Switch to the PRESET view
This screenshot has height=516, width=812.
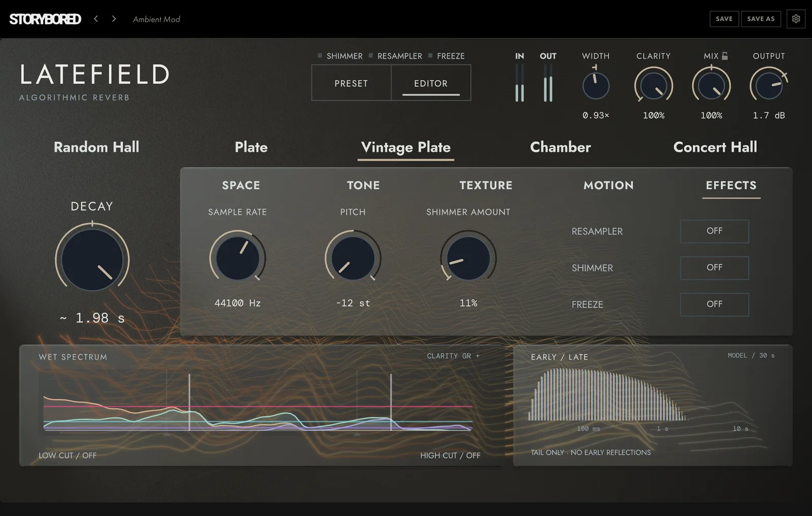click(x=351, y=83)
